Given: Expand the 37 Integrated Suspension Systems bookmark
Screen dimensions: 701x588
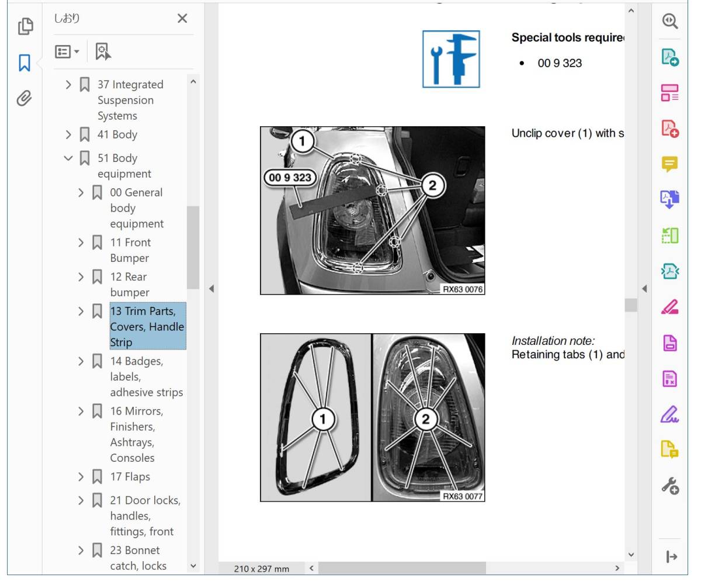Looking at the screenshot, I should click(68, 85).
